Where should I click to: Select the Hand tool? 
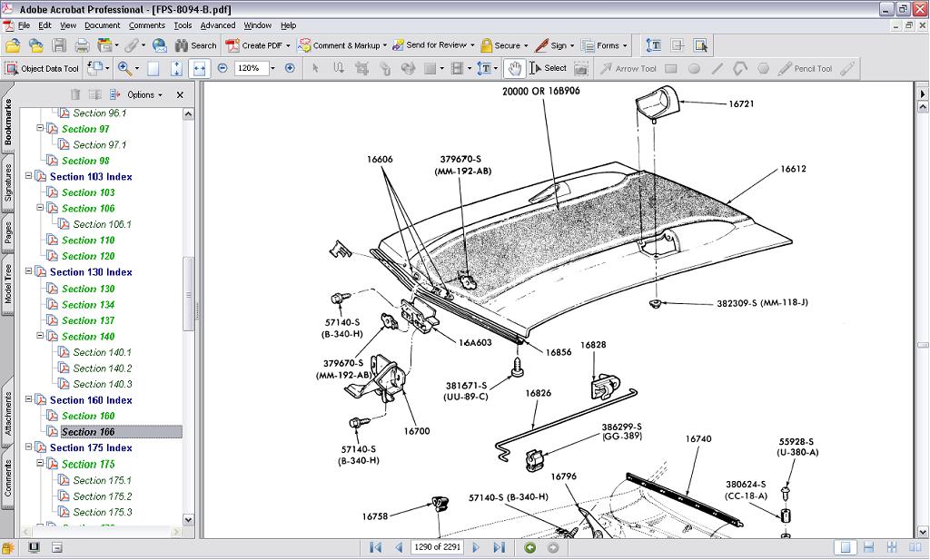coord(515,68)
